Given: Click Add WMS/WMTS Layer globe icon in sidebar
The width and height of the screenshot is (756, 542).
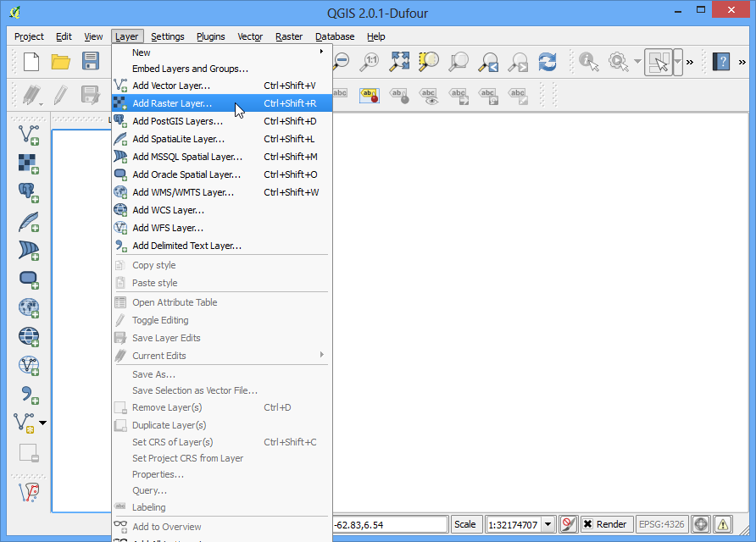Looking at the screenshot, I should pyautogui.click(x=29, y=308).
